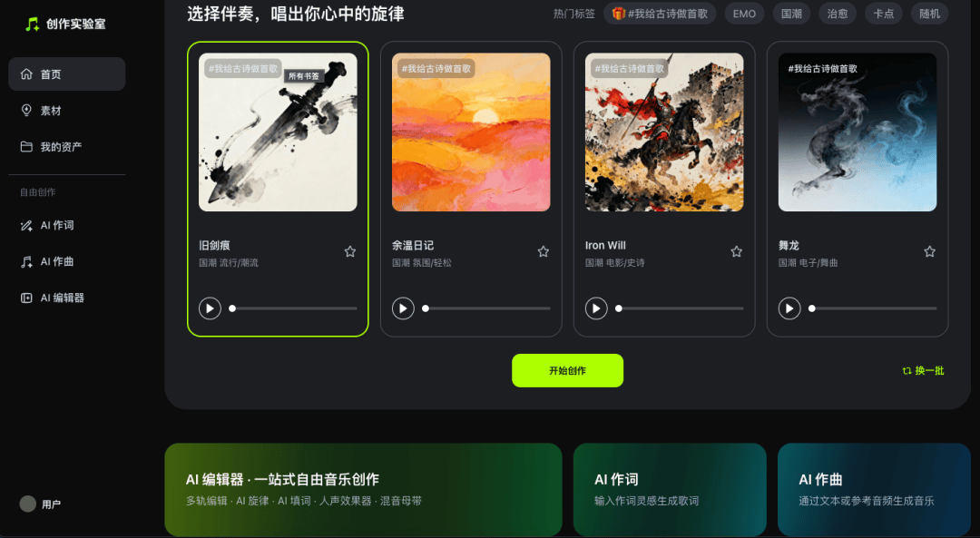This screenshot has height=538, width=980.
Task: Refresh tracks with 换一批
Action: point(923,370)
